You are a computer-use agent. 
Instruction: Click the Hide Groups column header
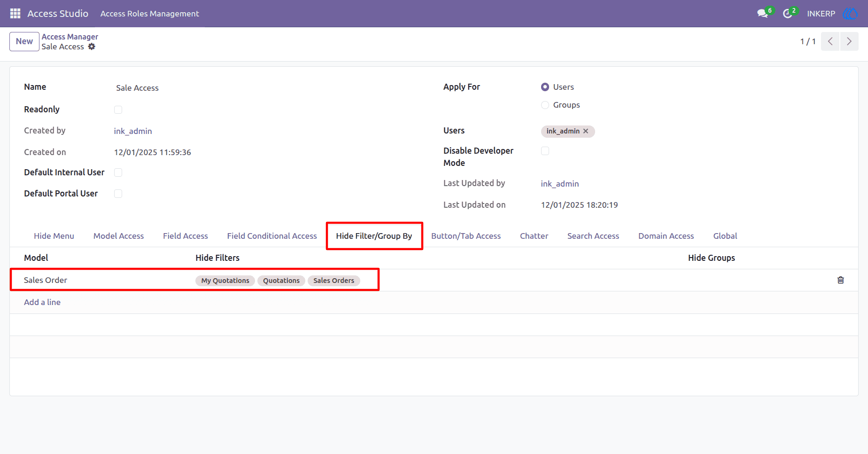coord(712,258)
